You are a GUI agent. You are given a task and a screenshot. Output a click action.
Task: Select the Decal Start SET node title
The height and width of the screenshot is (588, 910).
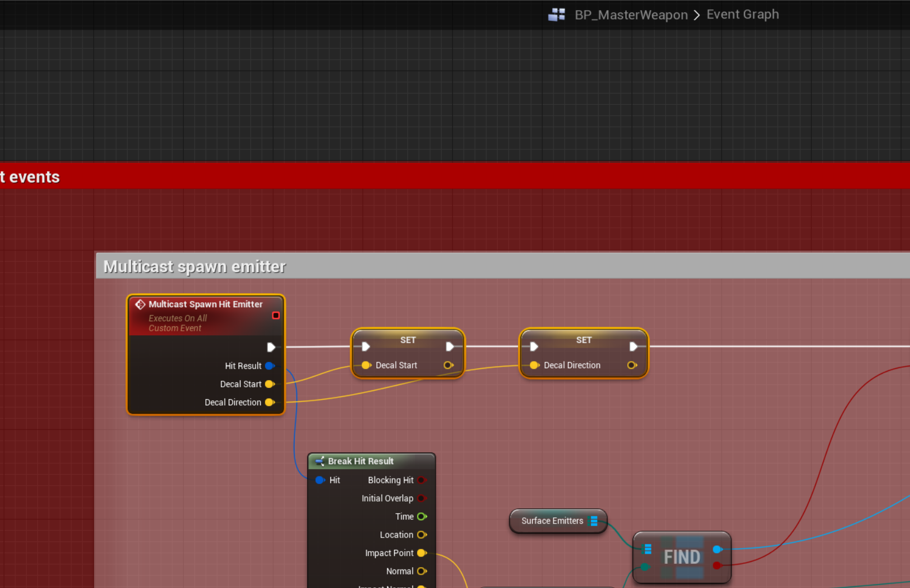408,340
